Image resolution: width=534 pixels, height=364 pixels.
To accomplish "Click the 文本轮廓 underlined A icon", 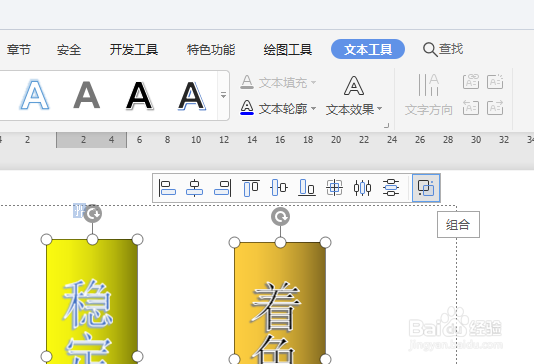I will pyautogui.click(x=247, y=108).
